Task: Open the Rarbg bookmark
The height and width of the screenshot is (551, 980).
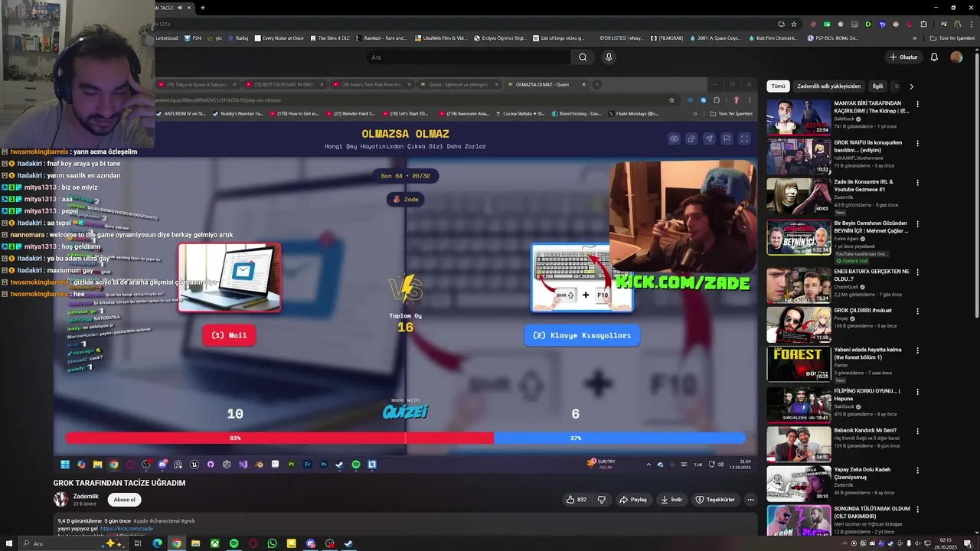Action: click(237, 37)
